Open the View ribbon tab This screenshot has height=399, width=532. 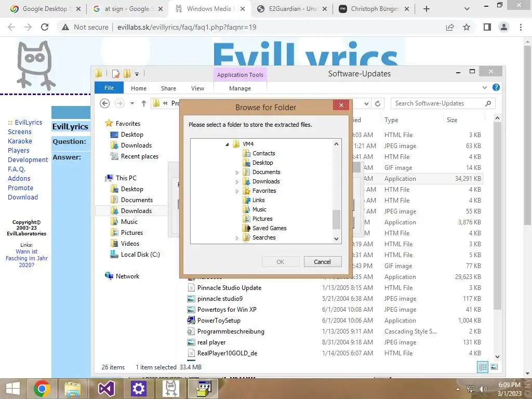(x=197, y=88)
